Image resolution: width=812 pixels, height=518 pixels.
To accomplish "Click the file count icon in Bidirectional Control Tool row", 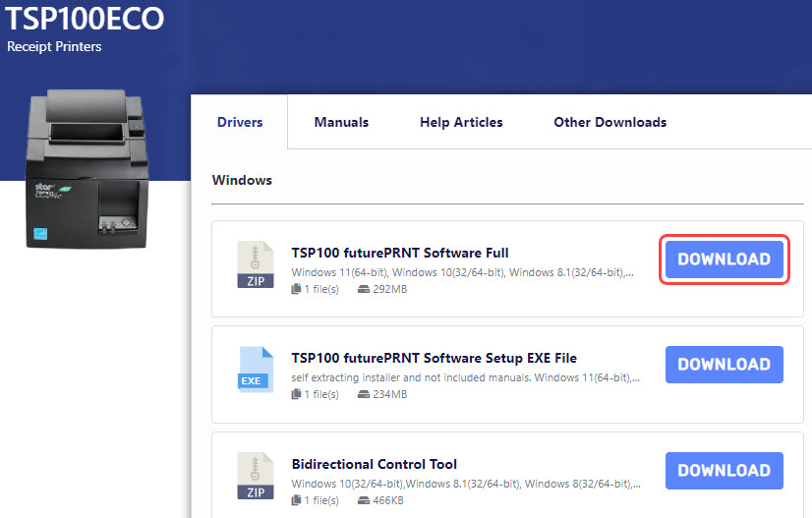I will (296, 500).
